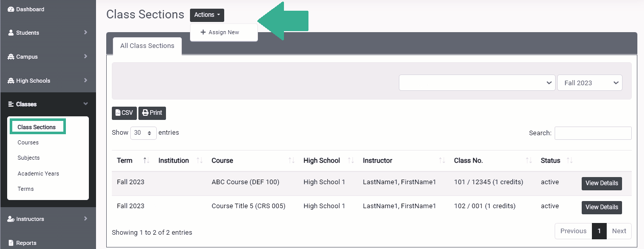
Task: Open the Actions dropdown button
Action: coord(207,15)
